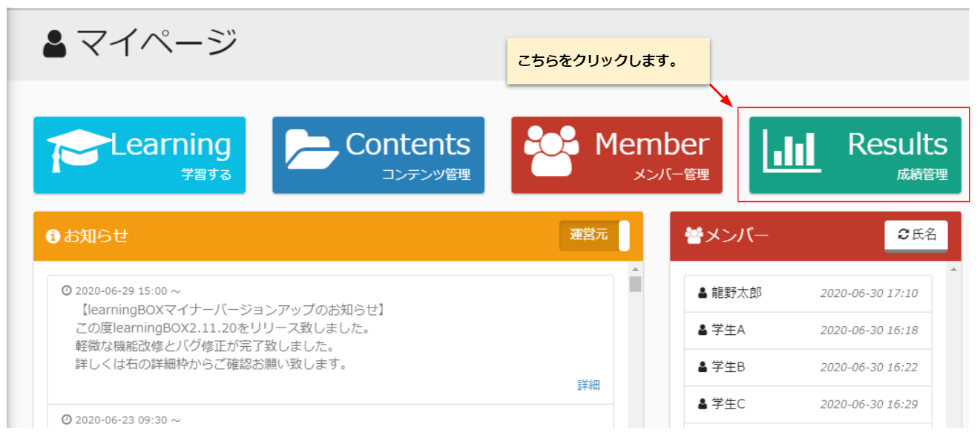This screenshot has height=433, width=980.
Task: Go to Learning 学習する section
Action: click(139, 154)
